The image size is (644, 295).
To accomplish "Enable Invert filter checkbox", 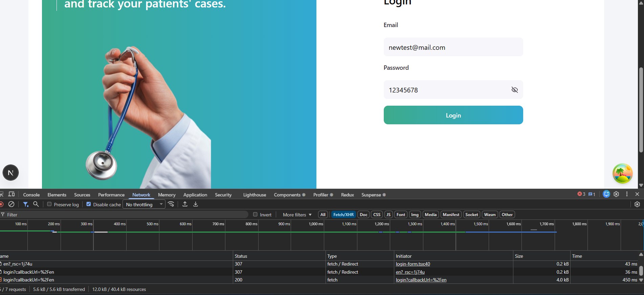I will (x=256, y=214).
